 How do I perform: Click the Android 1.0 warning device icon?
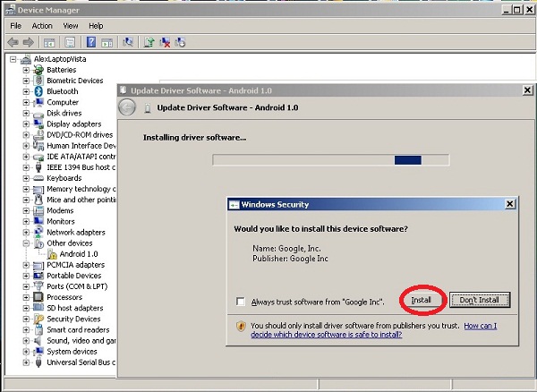tap(52, 254)
